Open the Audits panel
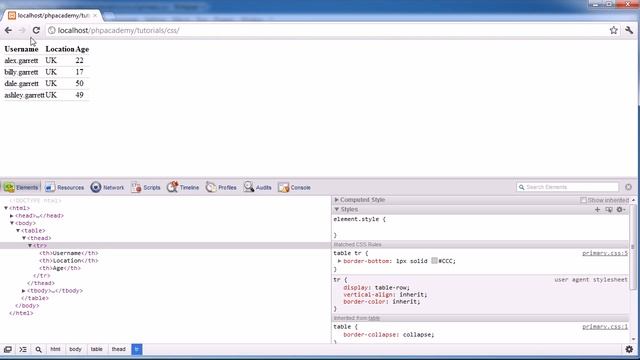 click(258, 187)
